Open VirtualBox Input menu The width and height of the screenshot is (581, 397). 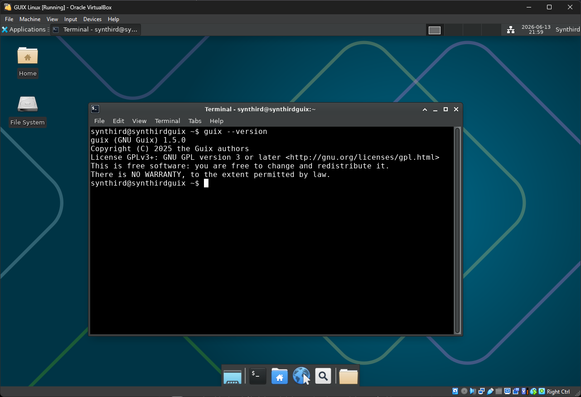pyautogui.click(x=70, y=19)
